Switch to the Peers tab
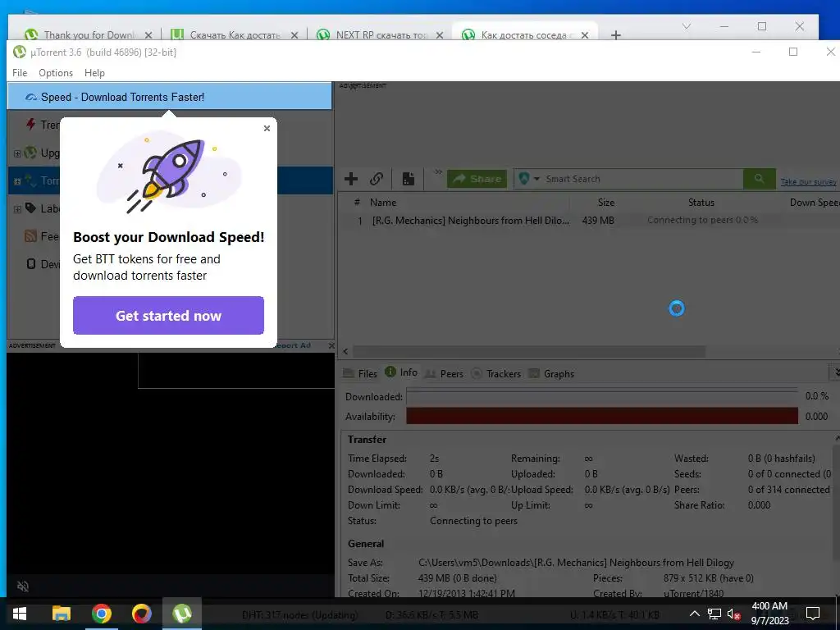 tap(444, 373)
